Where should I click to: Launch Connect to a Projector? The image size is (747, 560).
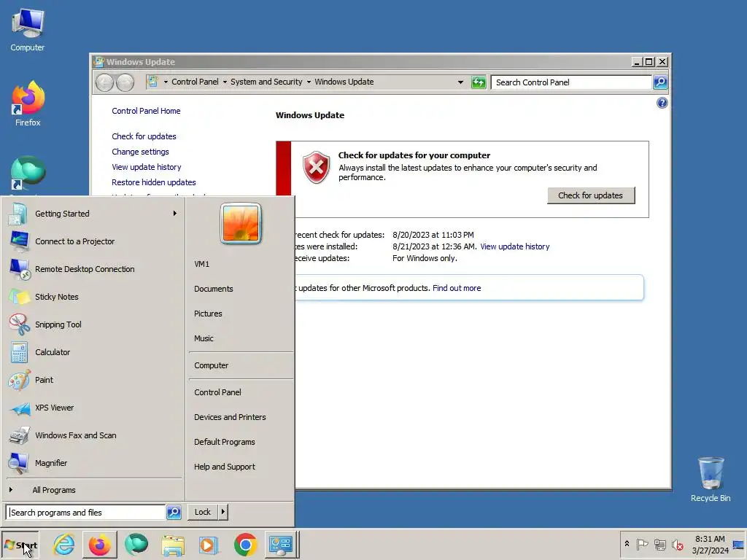pyautogui.click(x=93, y=241)
